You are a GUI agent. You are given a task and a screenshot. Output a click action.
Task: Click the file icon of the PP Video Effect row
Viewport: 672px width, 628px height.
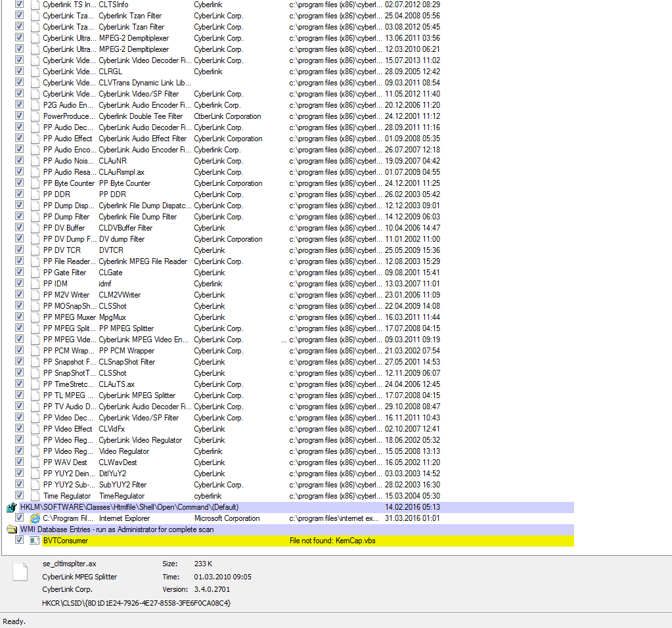pyautogui.click(x=35, y=429)
